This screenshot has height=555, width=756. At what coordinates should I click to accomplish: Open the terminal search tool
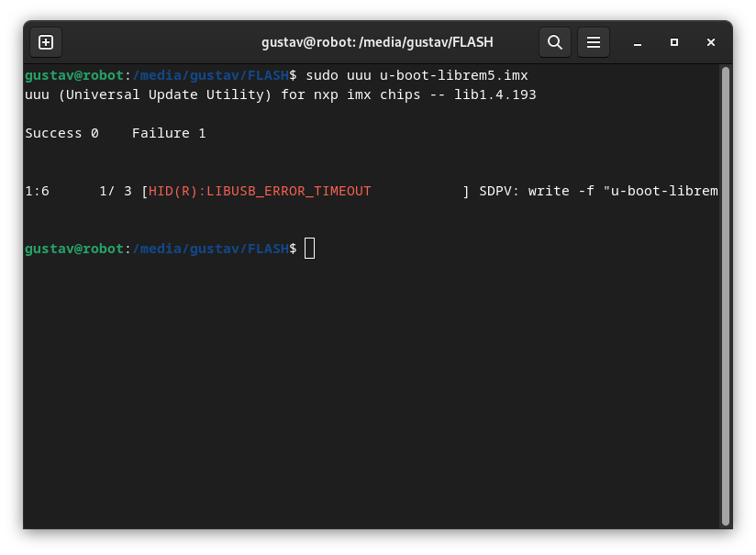[x=555, y=42]
